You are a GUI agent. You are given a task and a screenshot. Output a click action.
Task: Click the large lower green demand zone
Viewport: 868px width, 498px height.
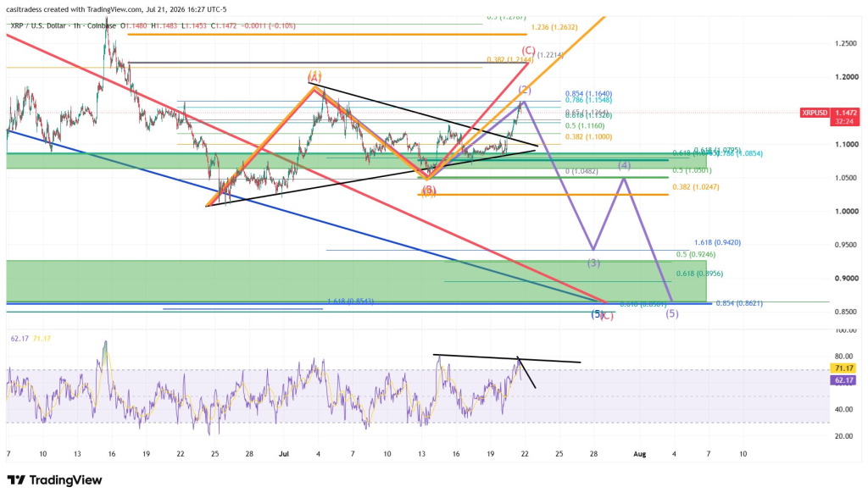coord(356,281)
